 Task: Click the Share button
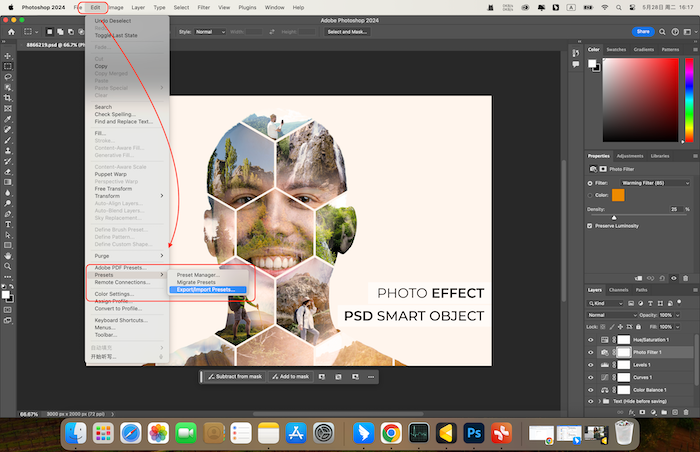point(643,32)
